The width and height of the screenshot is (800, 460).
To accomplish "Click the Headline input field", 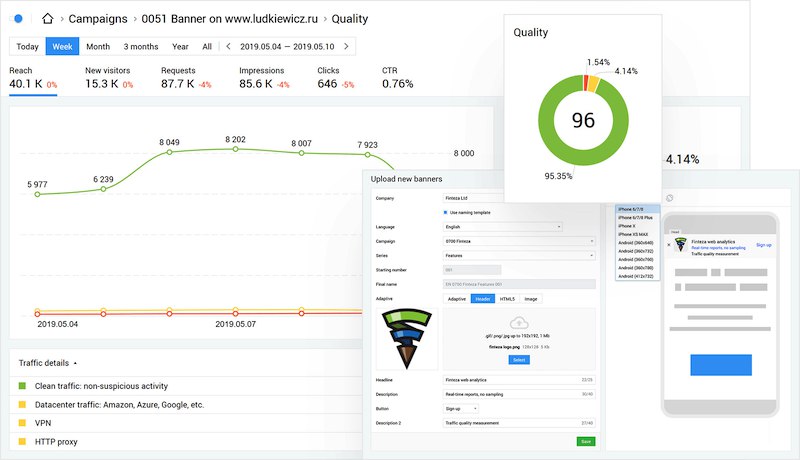I will [519, 380].
